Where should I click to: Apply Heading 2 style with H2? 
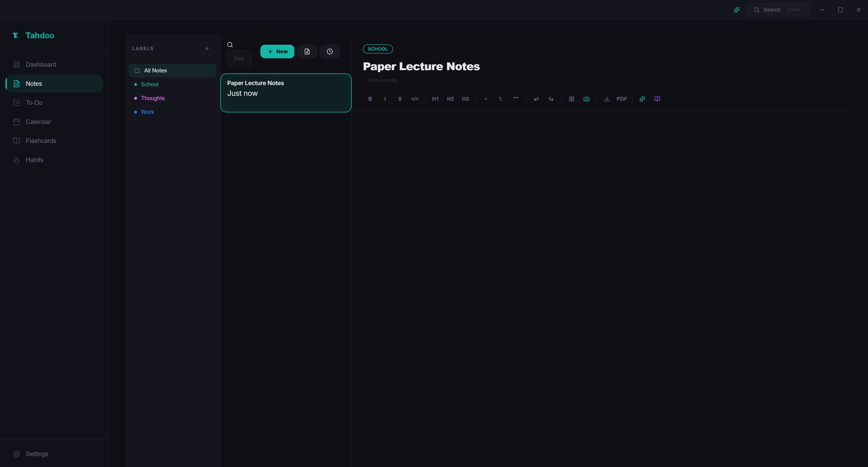450,99
